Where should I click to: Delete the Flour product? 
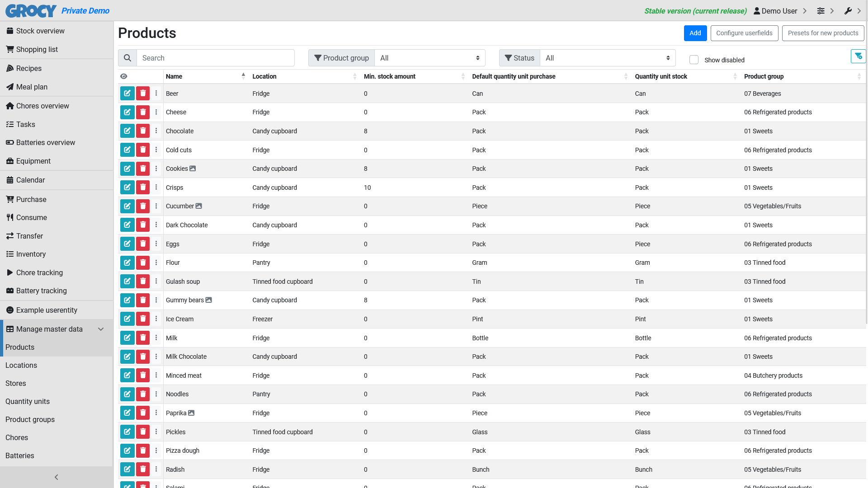point(143,263)
